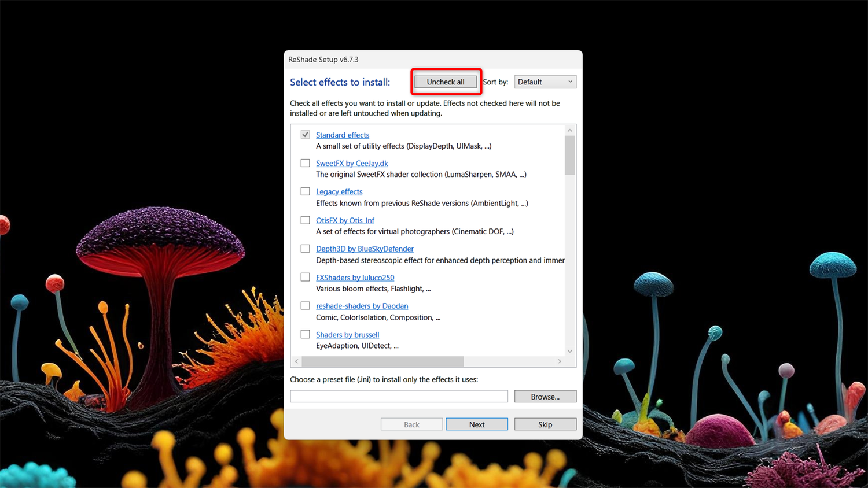The width and height of the screenshot is (868, 488).
Task: Click the horizontal scroll left arrow
Action: tap(297, 361)
